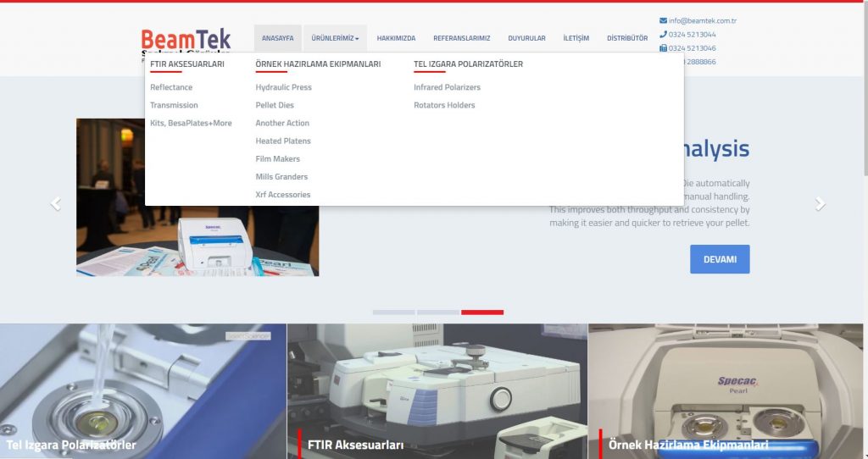Image resolution: width=868 pixels, height=459 pixels.
Task: Click the envelope email icon
Action: 663,20
